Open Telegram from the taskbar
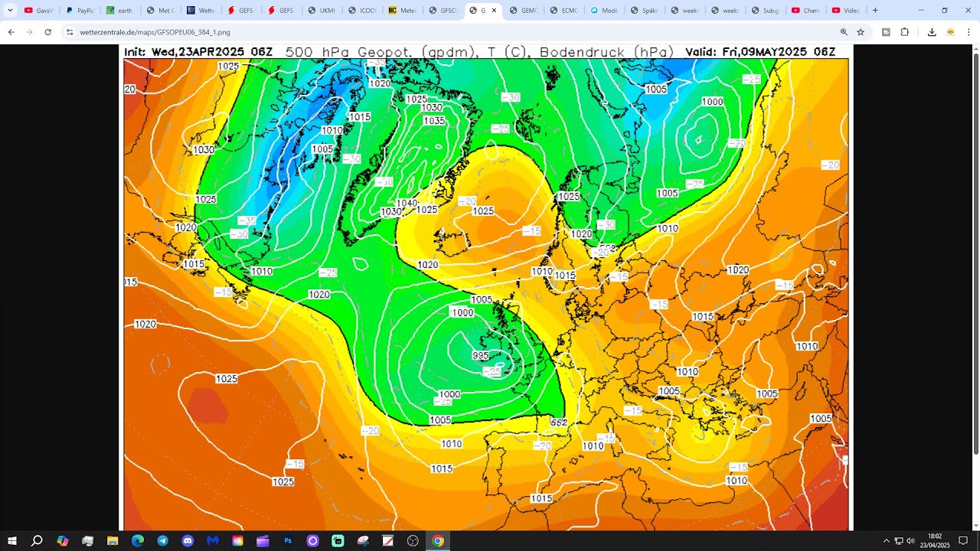This screenshot has height=551, width=980. [x=163, y=541]
